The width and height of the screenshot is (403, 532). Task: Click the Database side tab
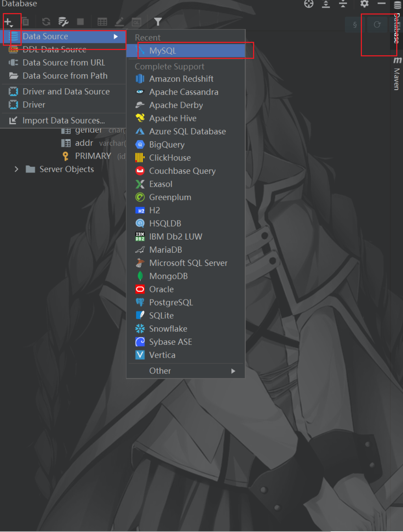click(397, 22)
